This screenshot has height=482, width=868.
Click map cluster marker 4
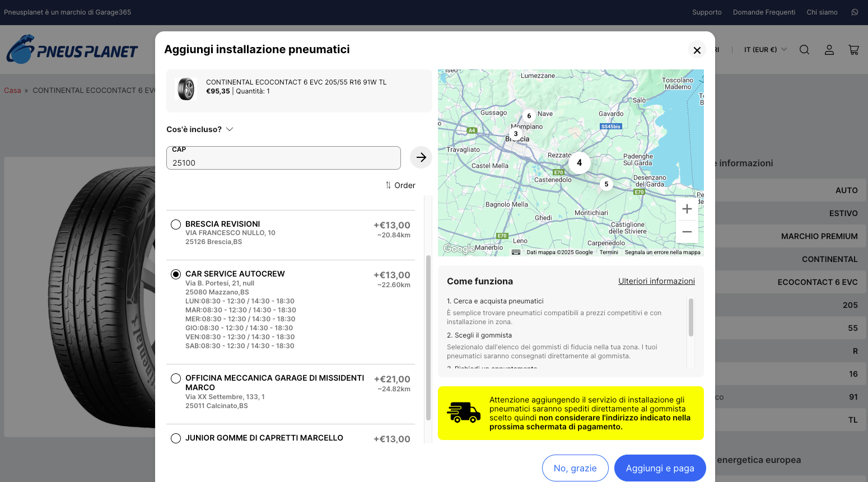(x=580, y=163)
